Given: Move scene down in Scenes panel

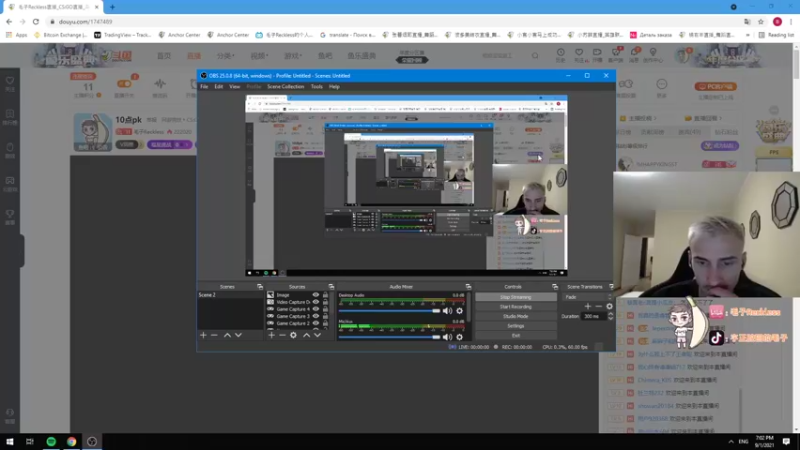Looking at the screenshot, I should tap(238, 335).
